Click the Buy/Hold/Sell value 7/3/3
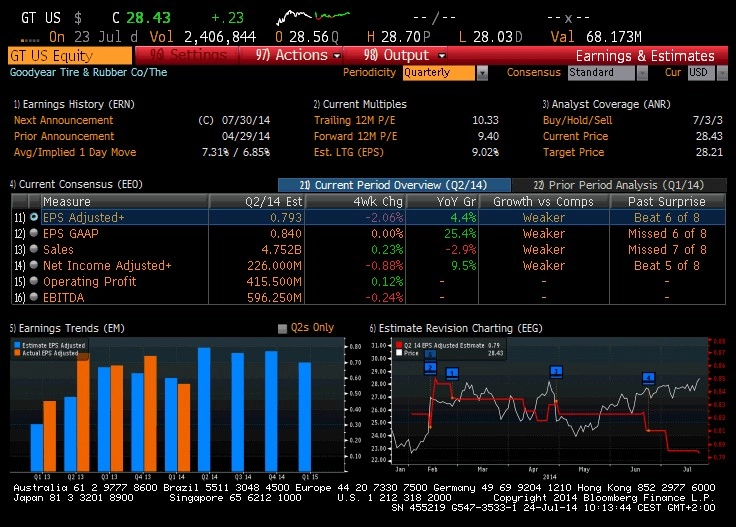The height and width of the screenshot is (527, 736). [708, 120]
